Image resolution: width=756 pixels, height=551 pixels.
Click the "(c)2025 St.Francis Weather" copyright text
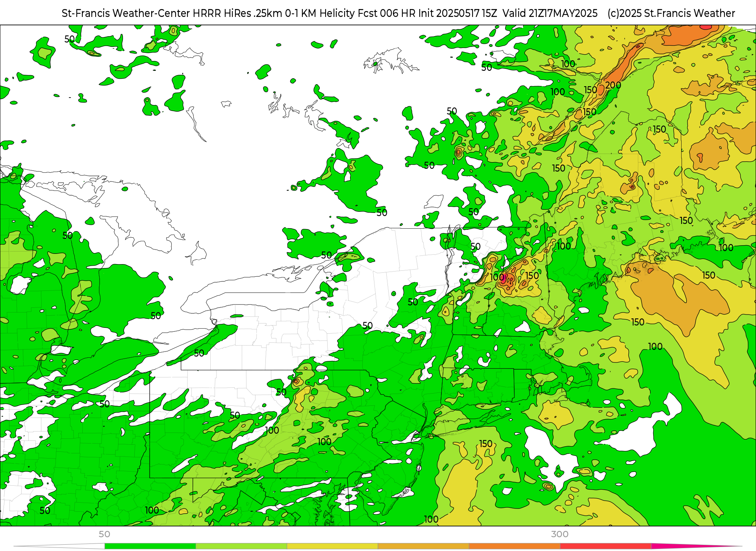pyautogui.click(x=671, y=13)
